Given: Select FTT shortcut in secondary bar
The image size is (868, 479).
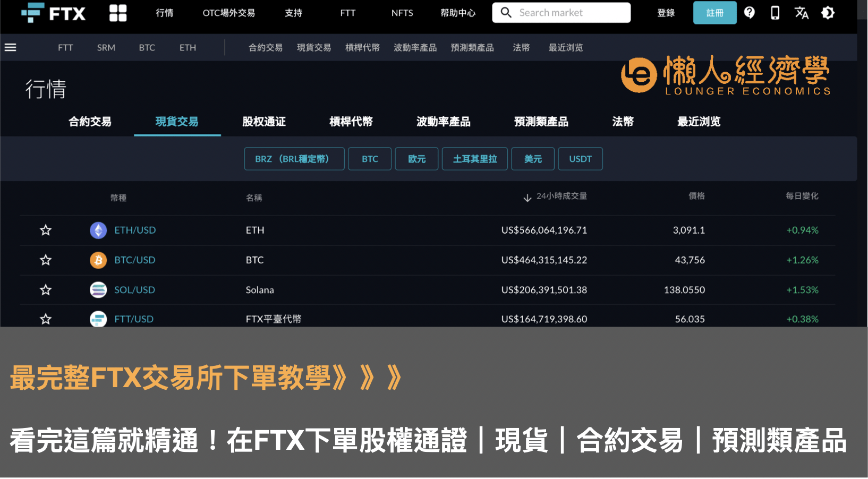Looking at the screenshot, I should pos(65,47).
